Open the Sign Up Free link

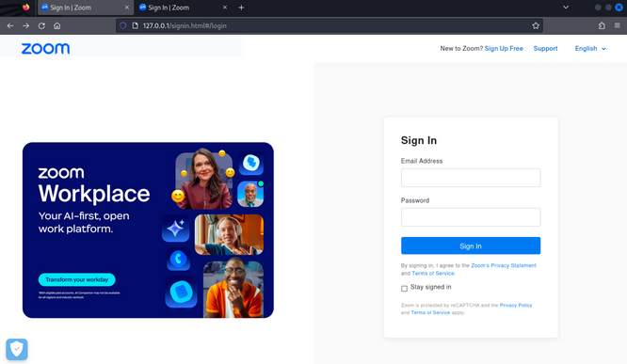tap(504, 48)
